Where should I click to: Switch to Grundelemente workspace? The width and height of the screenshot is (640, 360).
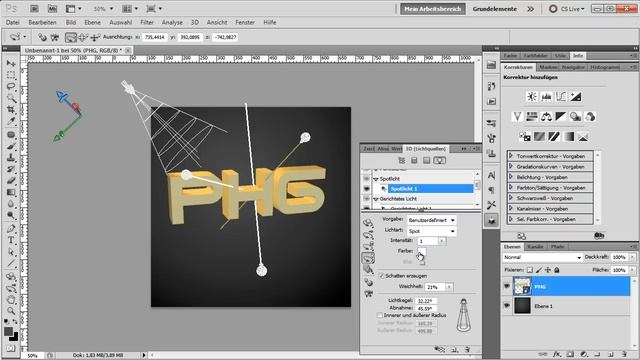tap(495, 9)
